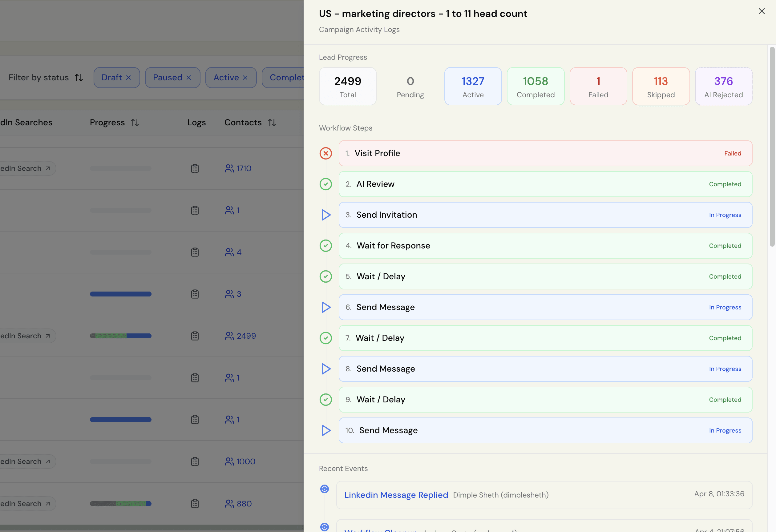This screenshot has height=532, width=776.
Task: Close the Campaign Activity Logs panel
Action: (761, 11)
